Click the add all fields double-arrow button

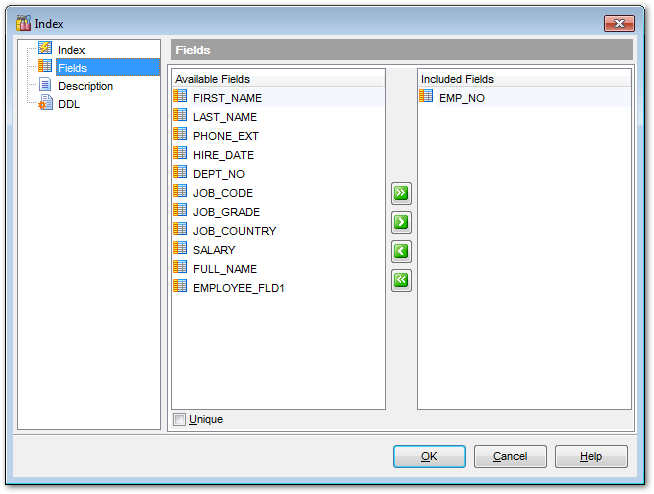(401, 193)
